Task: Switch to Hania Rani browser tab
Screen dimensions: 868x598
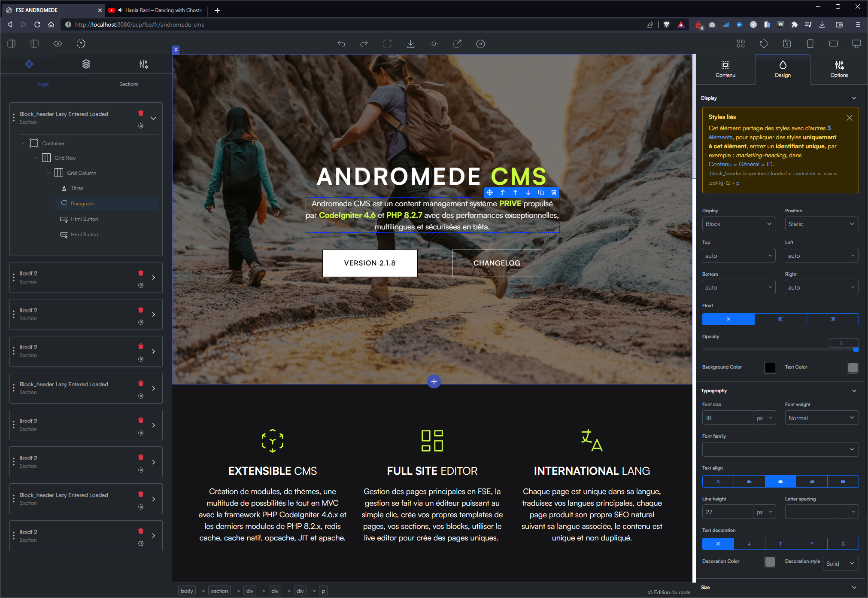Action: click(156, 10)
